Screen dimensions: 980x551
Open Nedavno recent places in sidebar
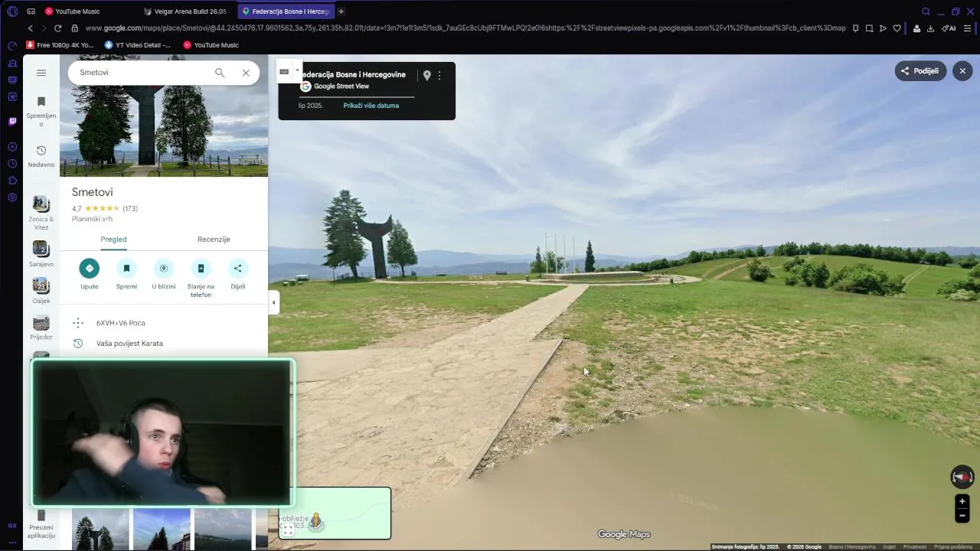[41, 156]
